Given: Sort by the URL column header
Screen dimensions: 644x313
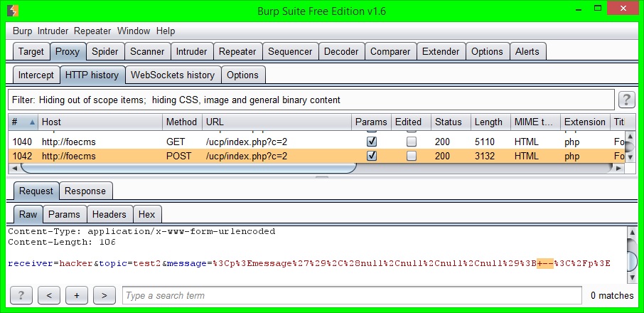Looking at the screenshot, I should point(277,122).
